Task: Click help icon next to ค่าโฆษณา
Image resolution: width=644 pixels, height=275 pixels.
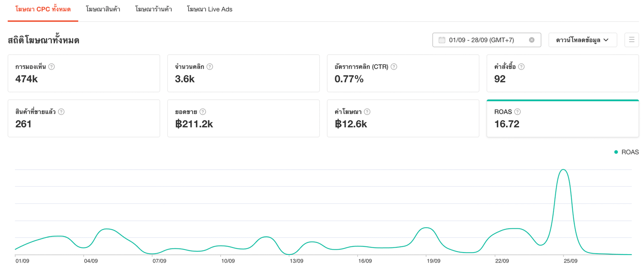Action: click(x=367, y=112)
